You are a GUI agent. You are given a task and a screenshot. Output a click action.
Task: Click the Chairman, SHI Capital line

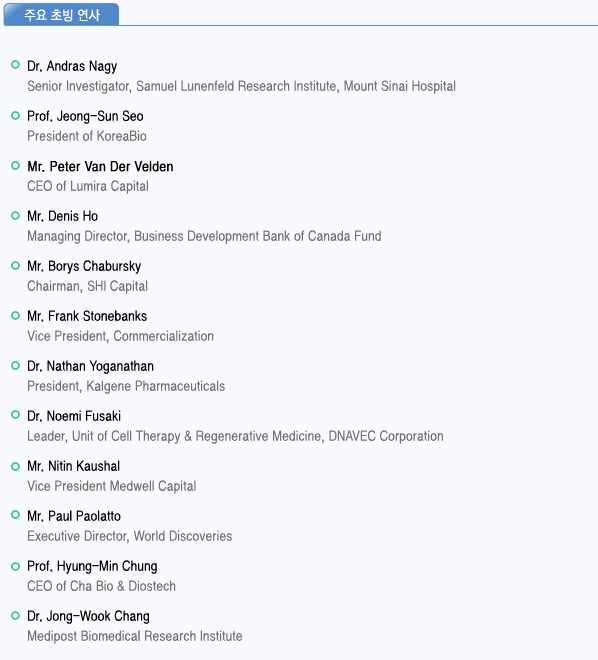pyautogui.click(x=88, y=286)
